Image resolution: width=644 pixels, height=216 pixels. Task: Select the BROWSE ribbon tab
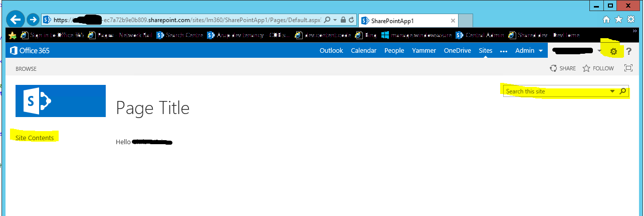point(26,69)
